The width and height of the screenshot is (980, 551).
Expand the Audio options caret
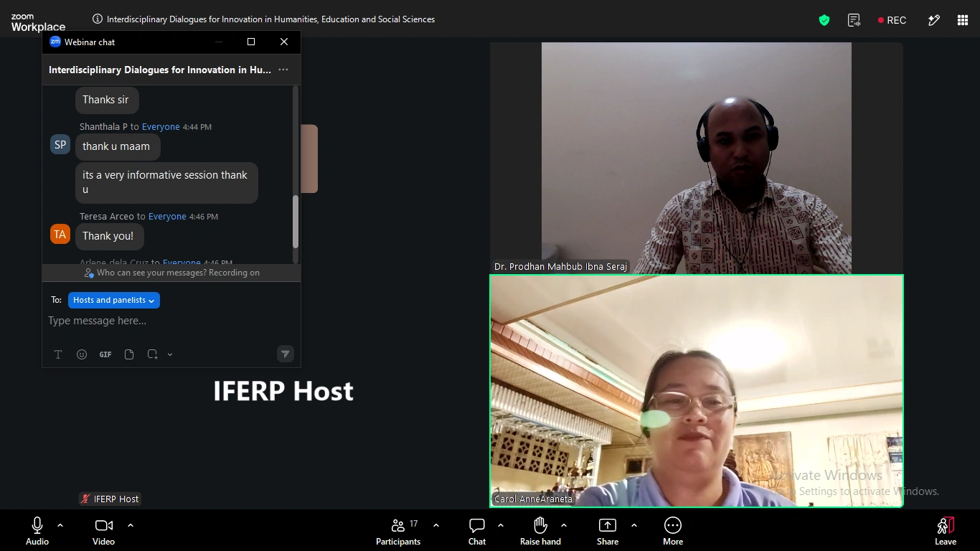(x=60, y=525)
